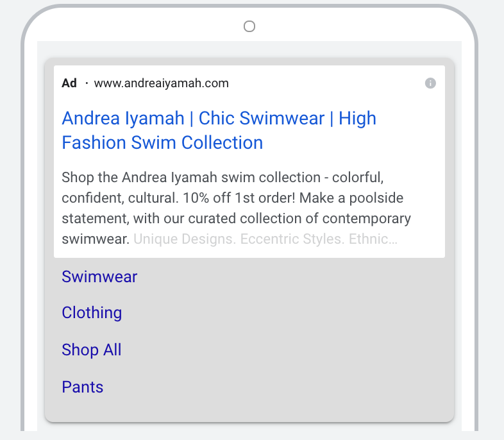504x440 pixels.
Task: Open the Pants sitelink
Action: click(x=82, y=387)
